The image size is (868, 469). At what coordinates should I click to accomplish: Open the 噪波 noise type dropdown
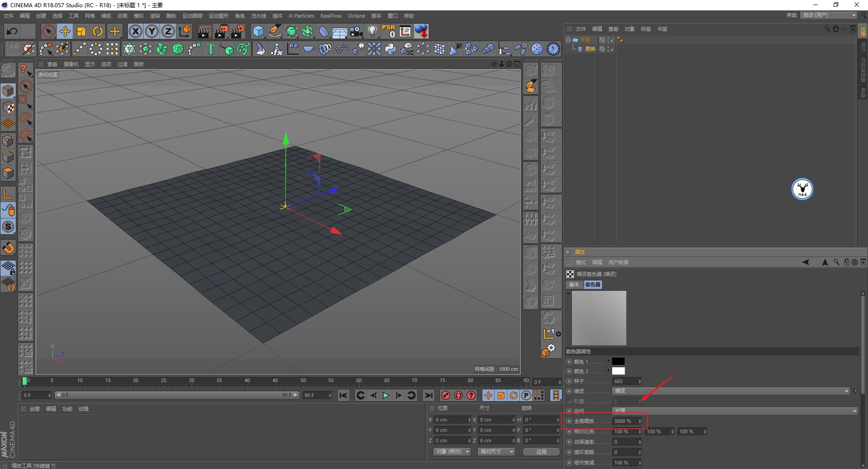click(x=731, y=391)
